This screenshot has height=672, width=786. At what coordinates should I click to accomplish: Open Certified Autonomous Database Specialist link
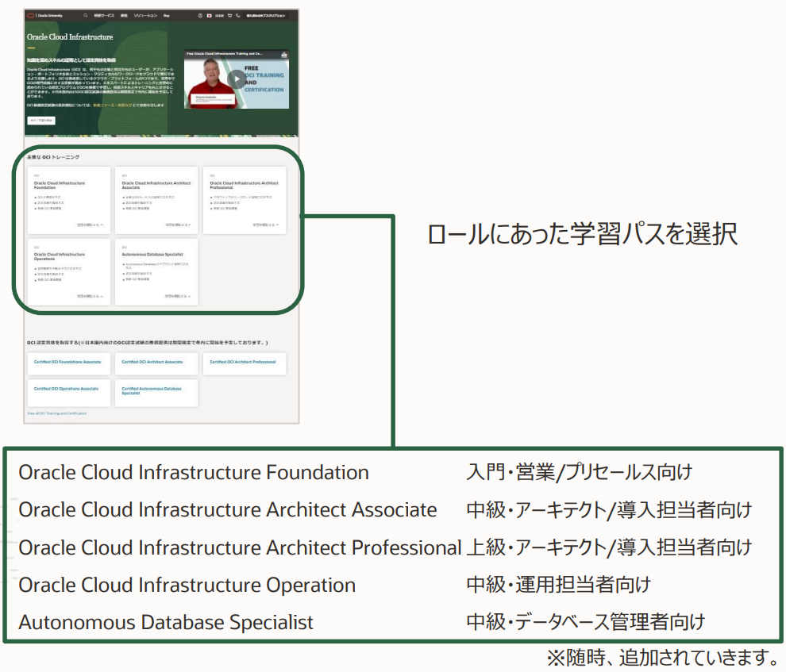pos(152,390)
